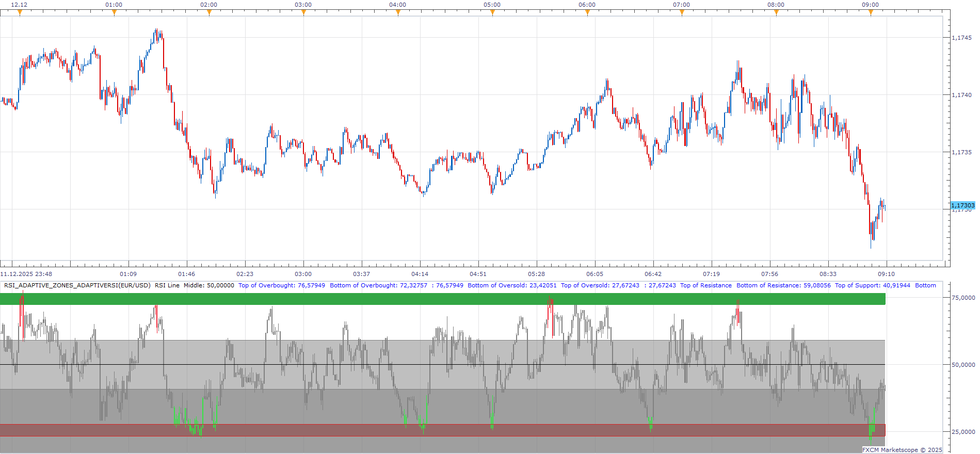Click the time axis label 06:05
This screenshot has height=454, width=980.
pos(595,274)
